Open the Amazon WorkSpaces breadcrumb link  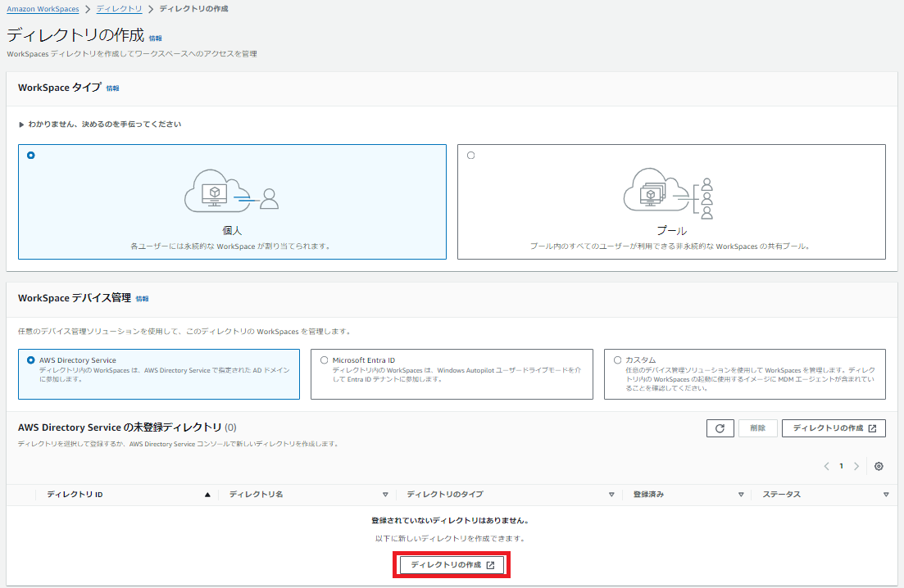pyautogui.click(x=43, y=9)
